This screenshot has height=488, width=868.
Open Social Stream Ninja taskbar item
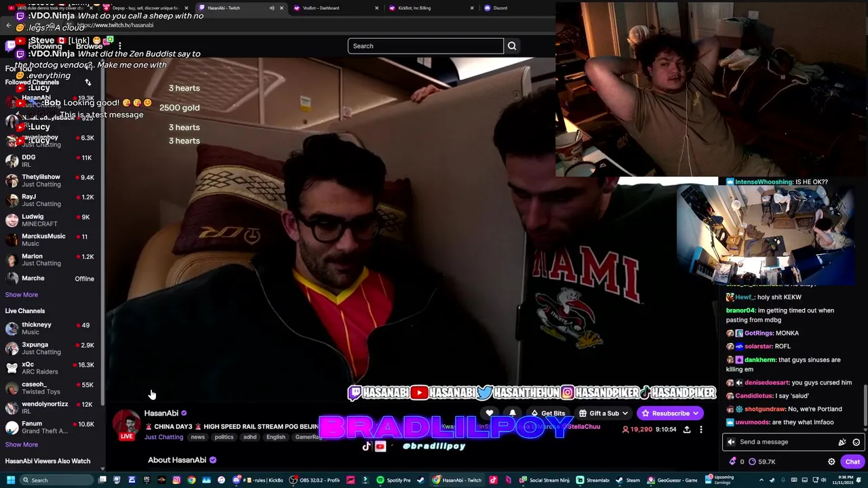545,480
